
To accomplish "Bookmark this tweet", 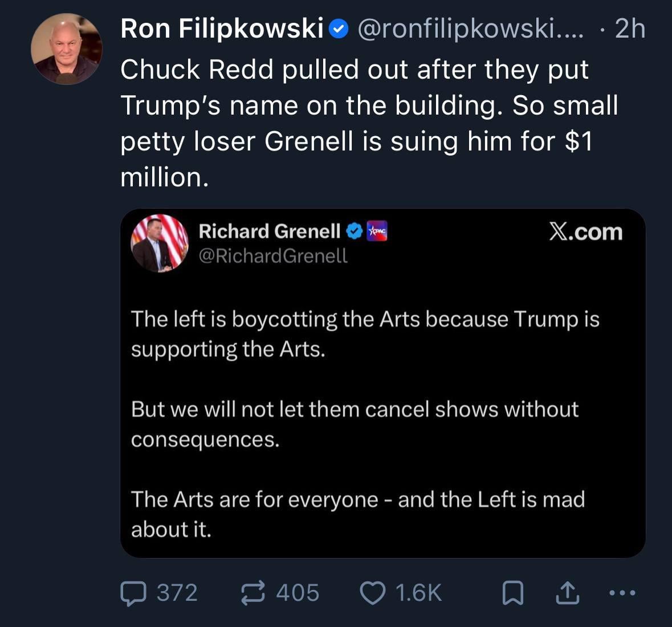I will point(512,593).
